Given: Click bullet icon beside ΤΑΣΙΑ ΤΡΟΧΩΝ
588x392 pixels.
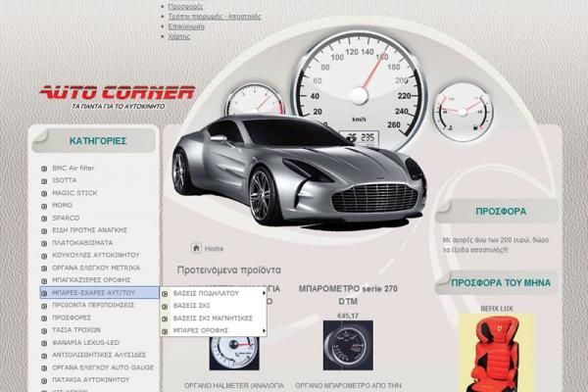Looking at the screenshot, I should click(44, 331).
